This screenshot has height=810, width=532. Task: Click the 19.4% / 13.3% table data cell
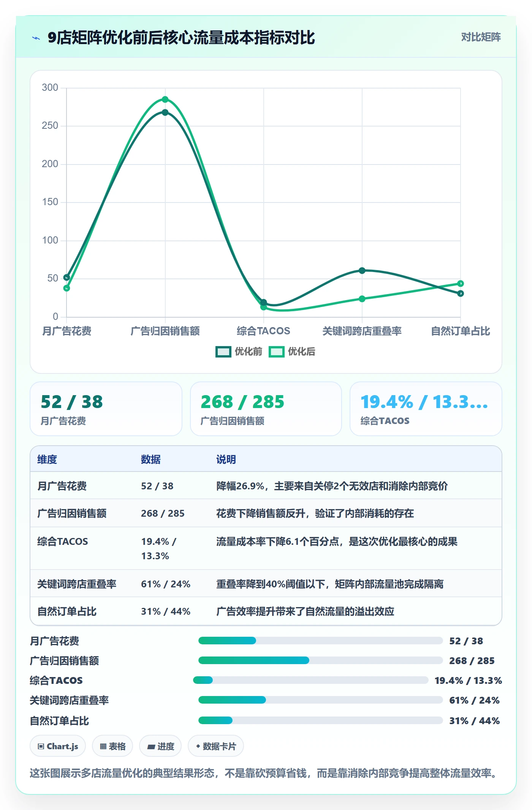(159, 549)
